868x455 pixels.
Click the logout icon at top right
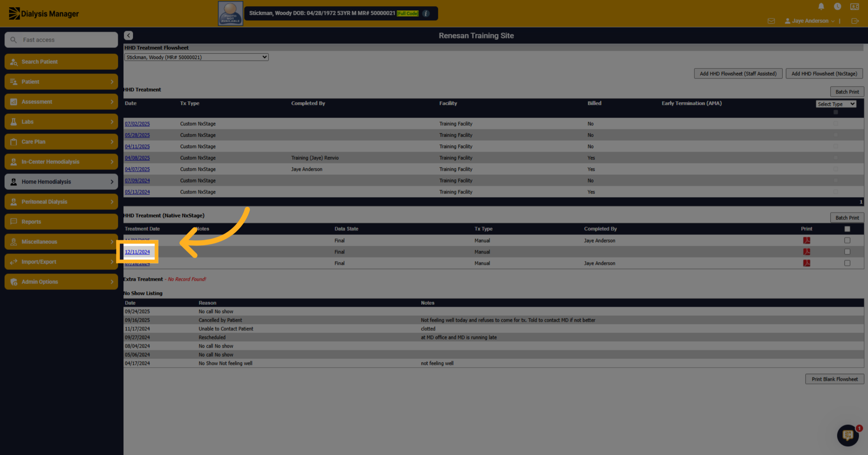[x=855, y=21]
